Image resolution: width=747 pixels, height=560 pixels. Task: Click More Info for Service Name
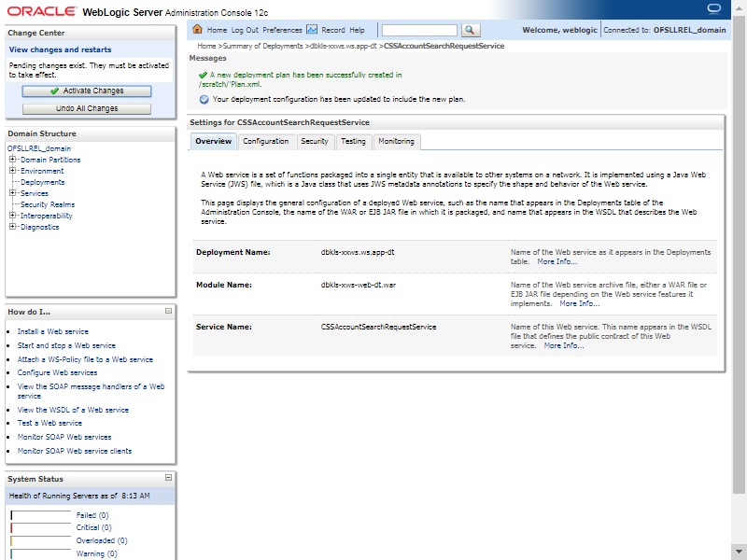(564, 345)
